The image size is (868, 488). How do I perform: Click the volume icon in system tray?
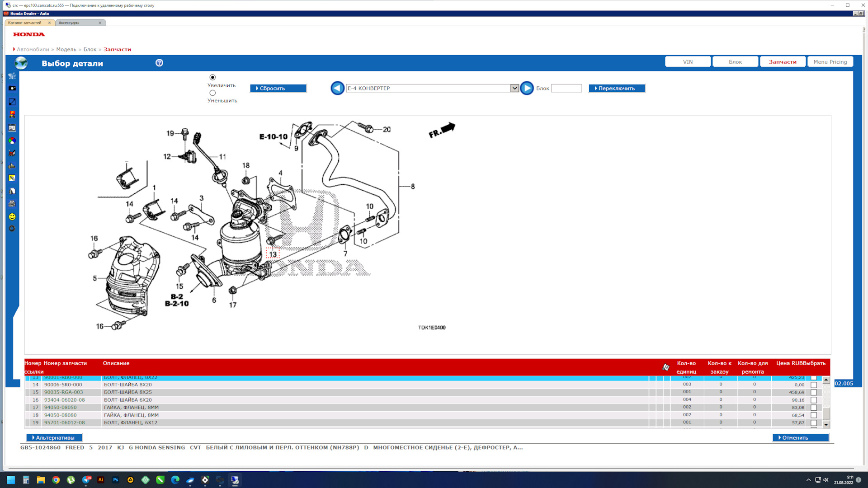tap(826, 480)
